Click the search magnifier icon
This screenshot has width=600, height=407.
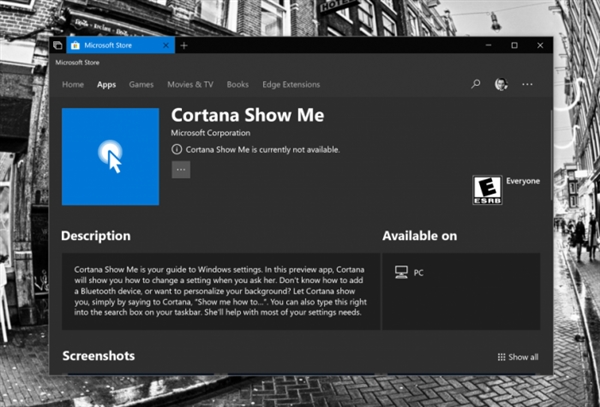pos(476,84)
